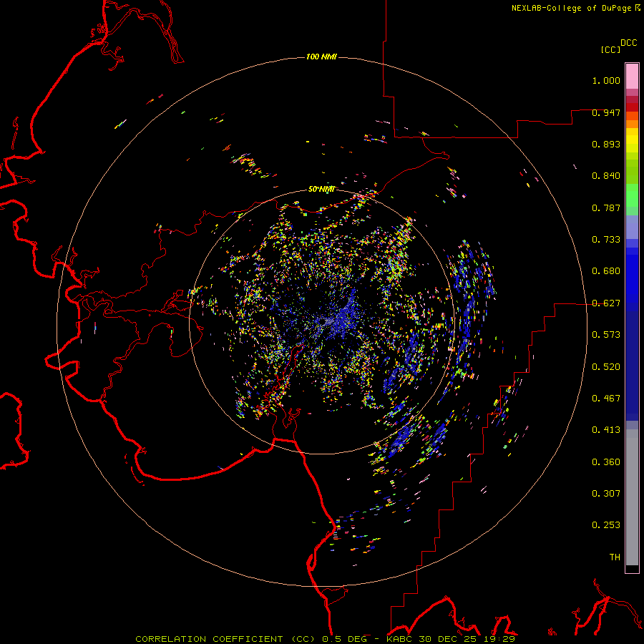
Task: Click the 0.893 scale value
Action: point(606,144)
